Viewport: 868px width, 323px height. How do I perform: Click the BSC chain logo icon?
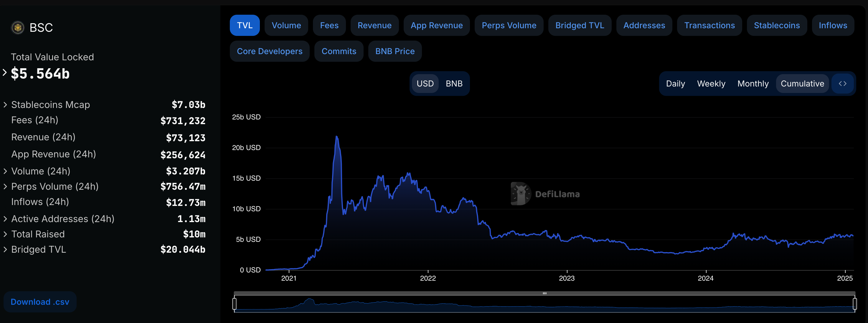(x=18, y=27)
